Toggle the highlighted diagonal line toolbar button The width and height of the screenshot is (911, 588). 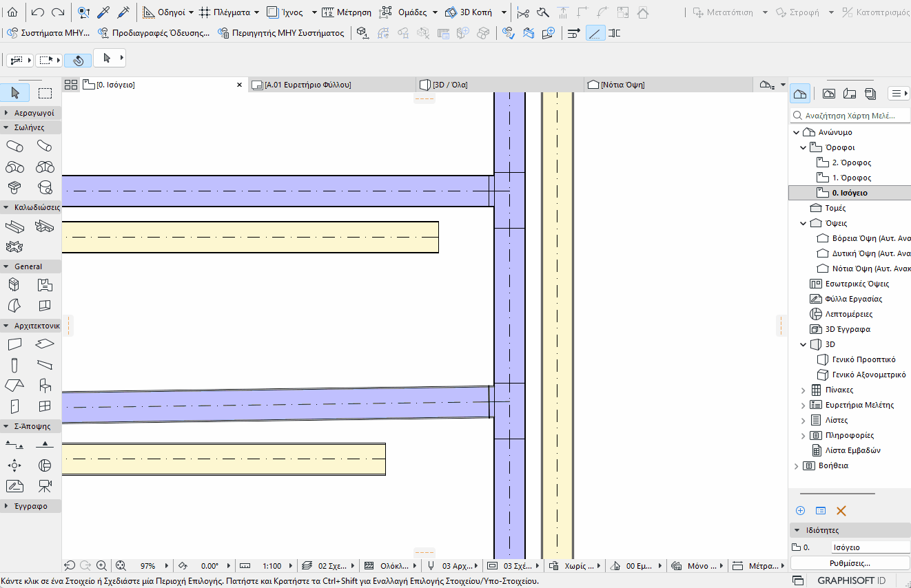(x=595, y=33)
